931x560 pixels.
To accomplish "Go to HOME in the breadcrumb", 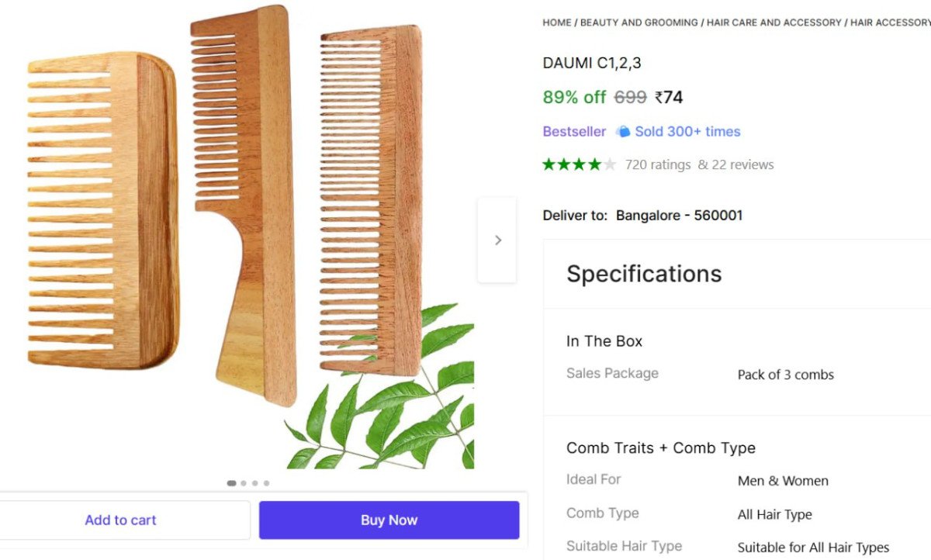I will [x=556, y=22].
